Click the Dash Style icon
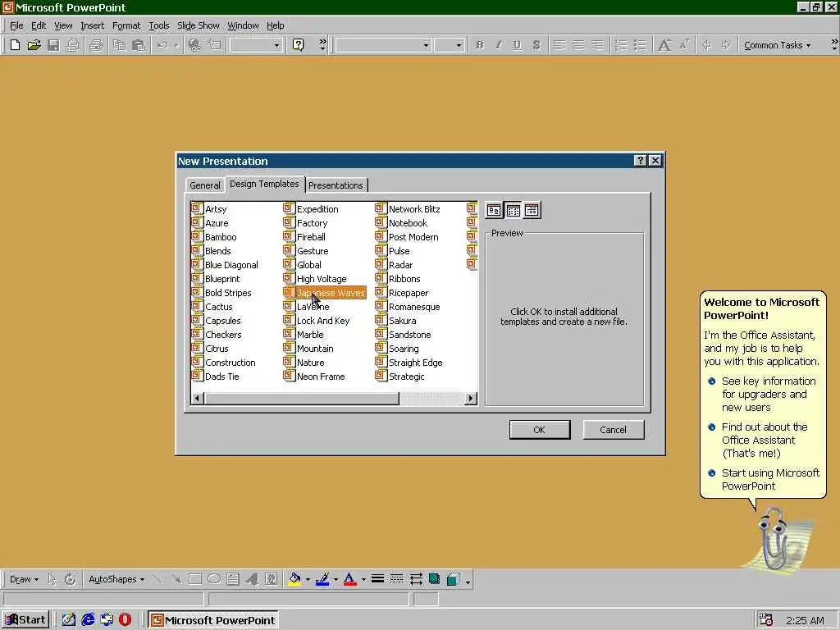This screenshot has width=840, height=630. tap(396, 579)
